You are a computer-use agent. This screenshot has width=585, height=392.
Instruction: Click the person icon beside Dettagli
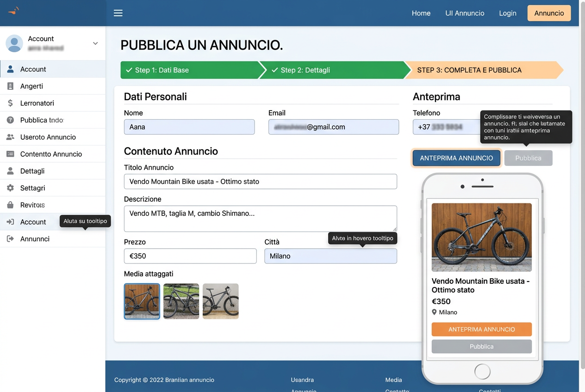tap(11, 171)
